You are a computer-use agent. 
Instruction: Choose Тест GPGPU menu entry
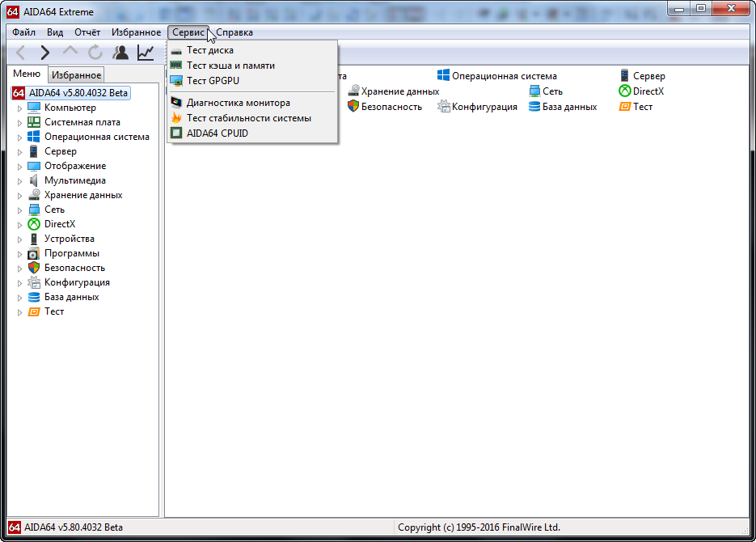click(252, 81)
